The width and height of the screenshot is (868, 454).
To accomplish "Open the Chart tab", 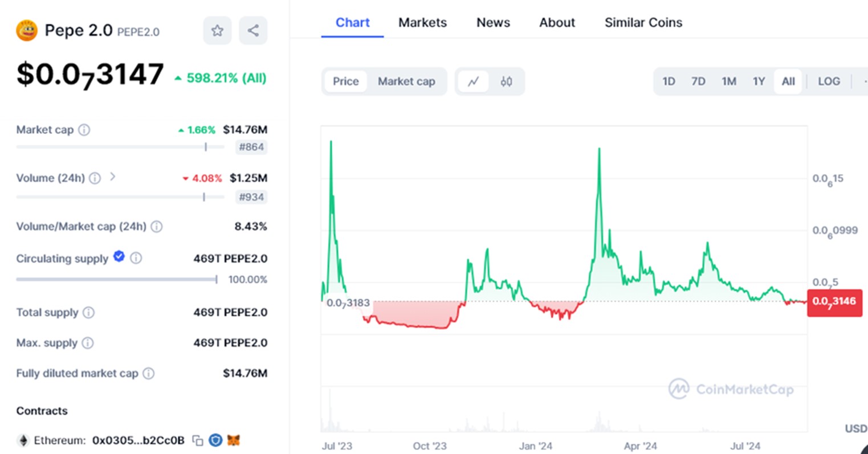I will click(x=352, y=23).
